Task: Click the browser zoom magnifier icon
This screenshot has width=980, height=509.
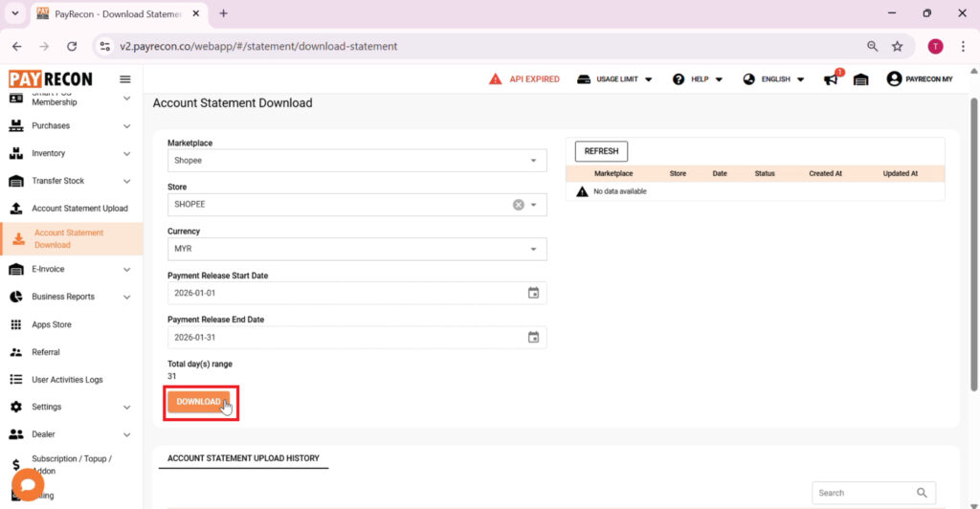Action: (x=873, y=46)
